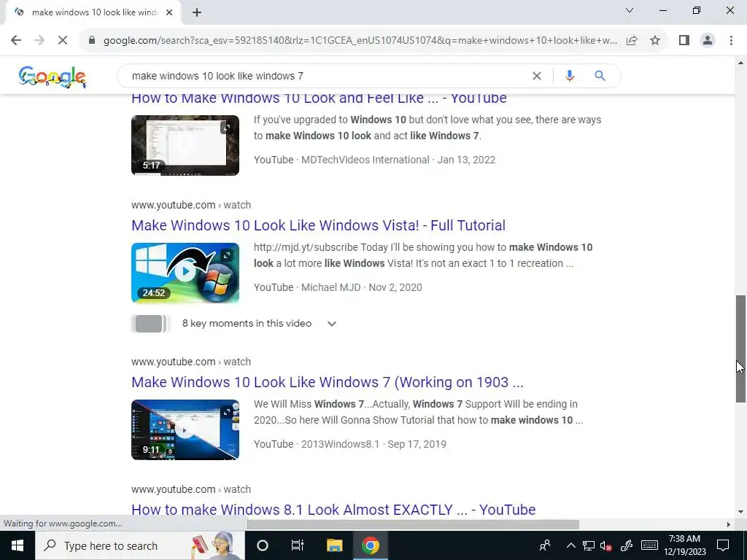
Task: Click the horizontal scrollbar right arrow
Action: point(729,525)
